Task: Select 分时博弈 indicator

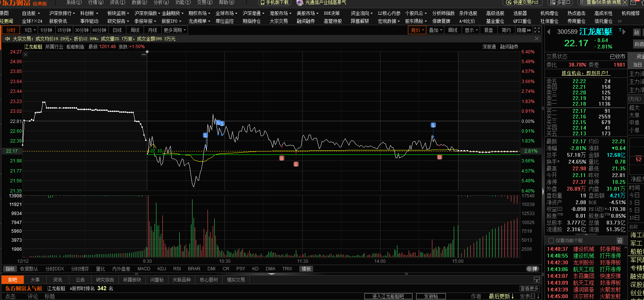Action: (x=80, y=269)
